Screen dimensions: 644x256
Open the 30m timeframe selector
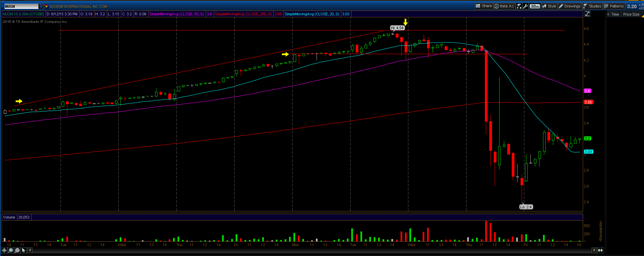click(x=535, y=6)
